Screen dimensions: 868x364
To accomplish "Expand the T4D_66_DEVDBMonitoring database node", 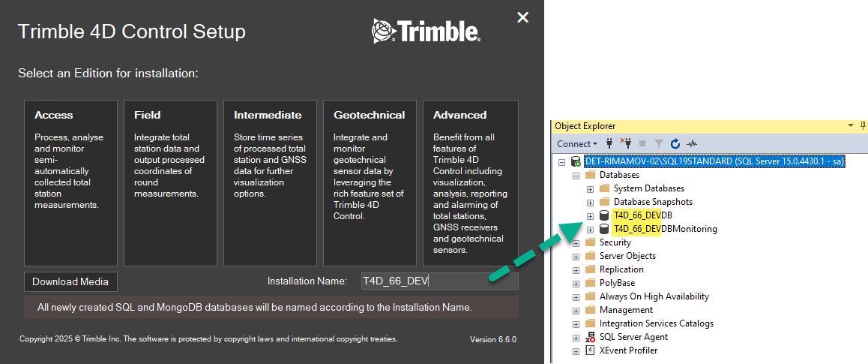I will [x=590, y=230].
